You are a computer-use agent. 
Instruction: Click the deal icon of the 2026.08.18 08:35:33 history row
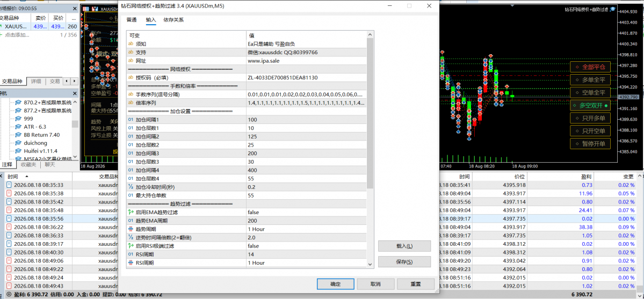pos(10,185)
